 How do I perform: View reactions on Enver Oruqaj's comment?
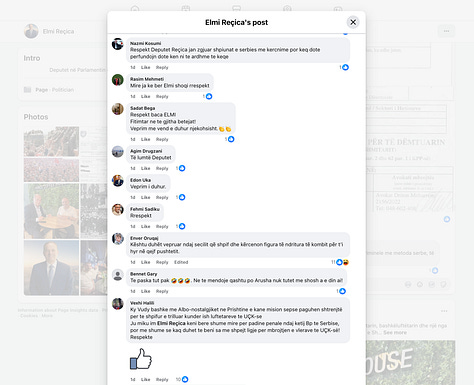[340, 262]
